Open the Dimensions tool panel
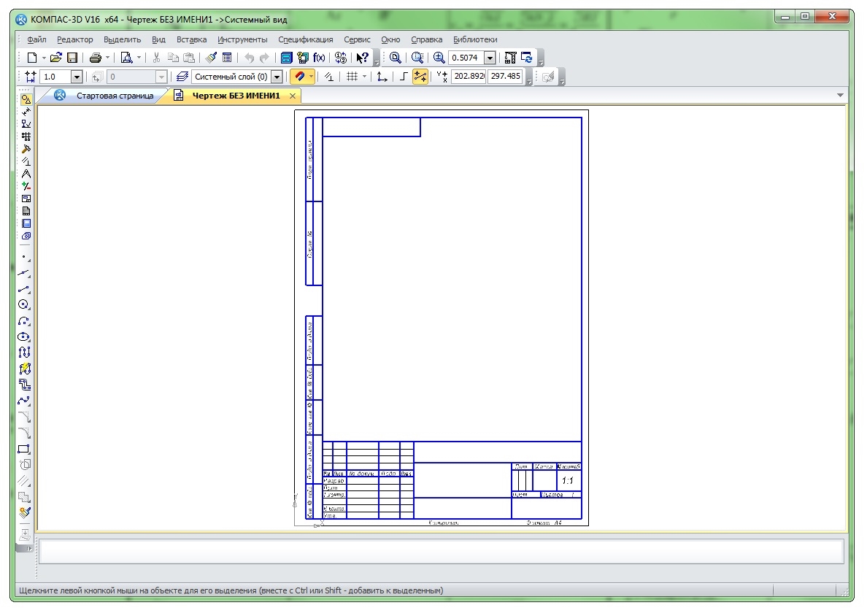 coord(26,112)
